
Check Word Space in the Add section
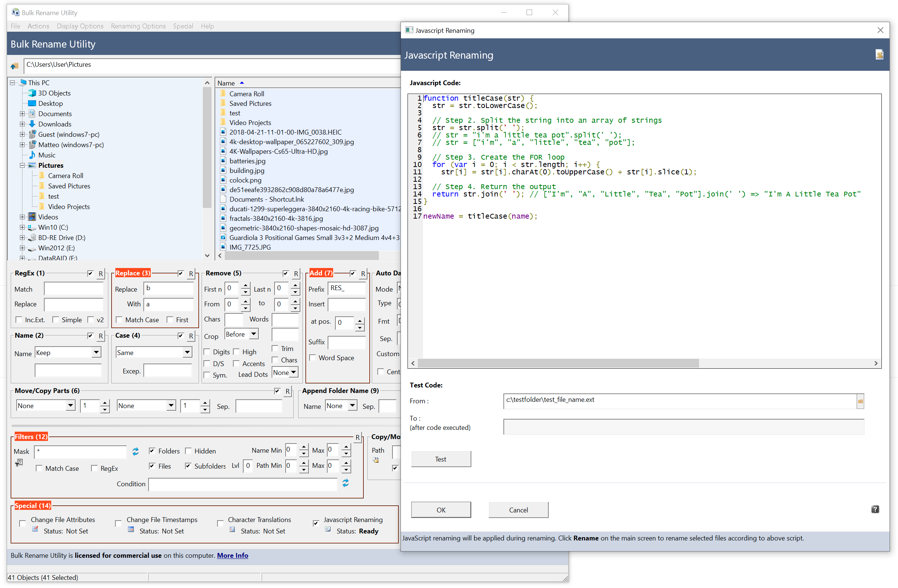(312, 357)
